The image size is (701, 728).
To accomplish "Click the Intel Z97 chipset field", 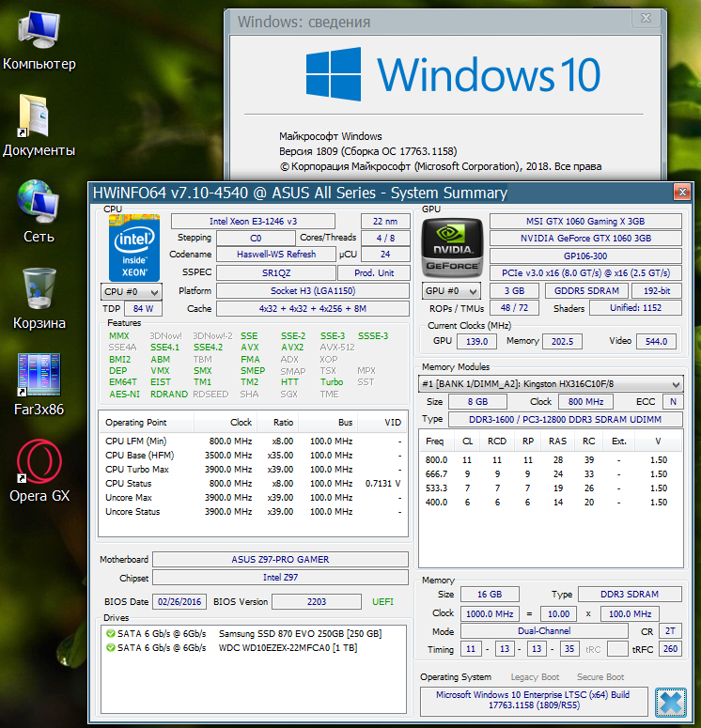I will point(281,578).
